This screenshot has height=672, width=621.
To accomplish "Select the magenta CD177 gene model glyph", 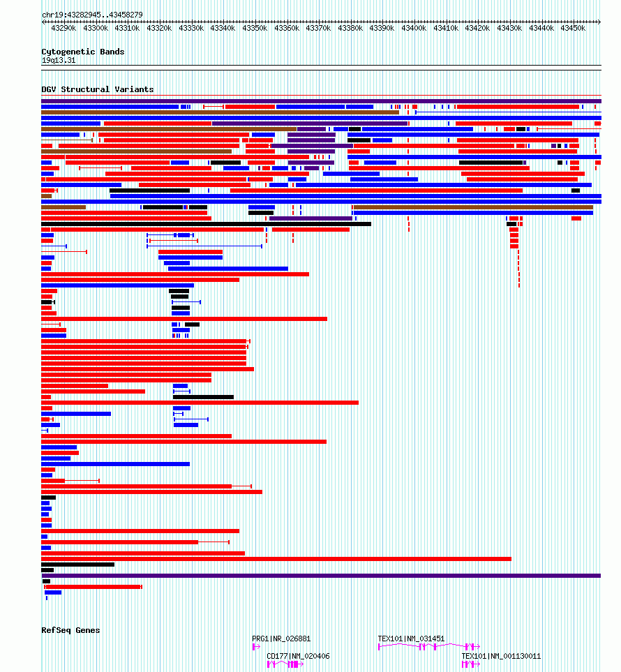I will tap(285, 664).
